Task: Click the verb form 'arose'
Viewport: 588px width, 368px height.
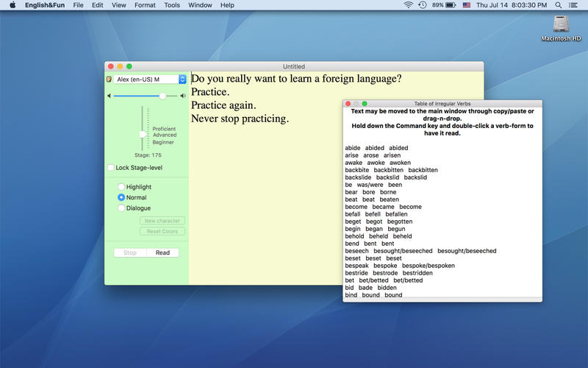Action: pos(371,155)
